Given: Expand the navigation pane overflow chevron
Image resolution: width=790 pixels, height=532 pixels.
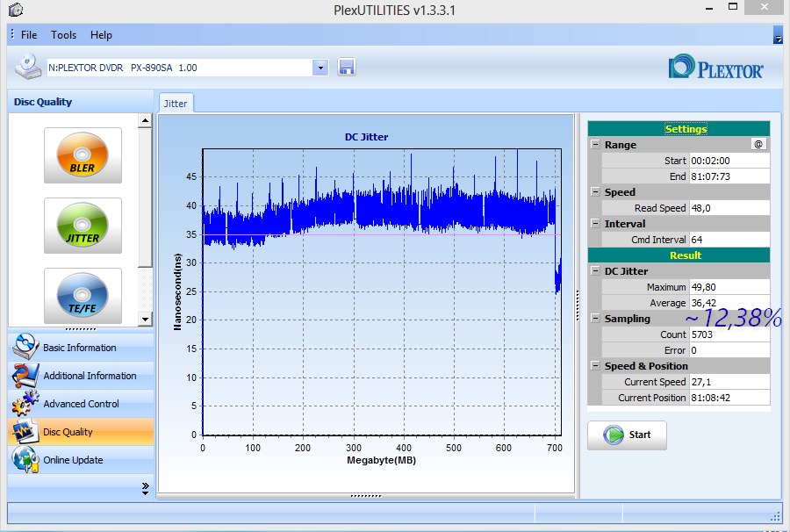Looking at the screenshot, I should pos(145,489).
